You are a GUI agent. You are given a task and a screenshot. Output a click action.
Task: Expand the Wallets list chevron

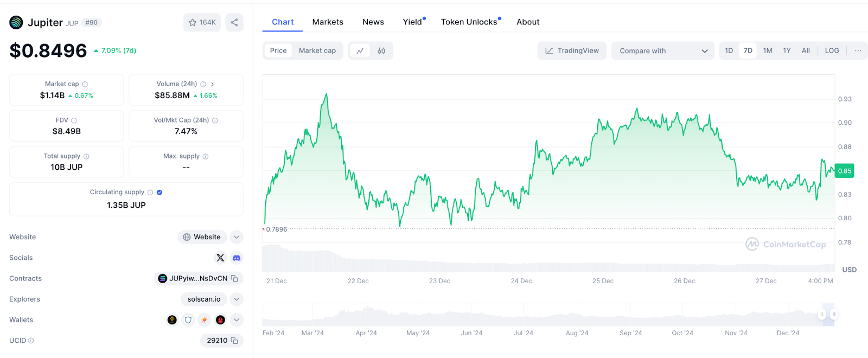tap(237, 320)
